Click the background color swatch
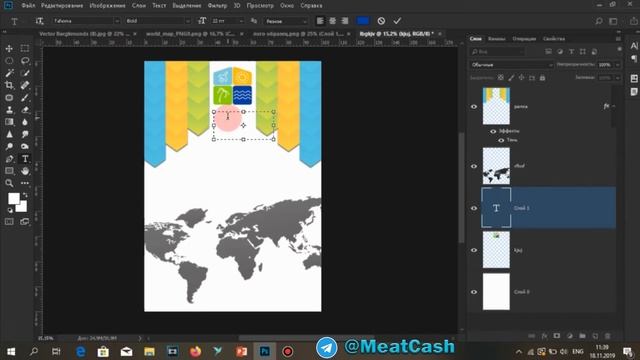The width and height of the screenshot is (640, 360). (22, 207)
